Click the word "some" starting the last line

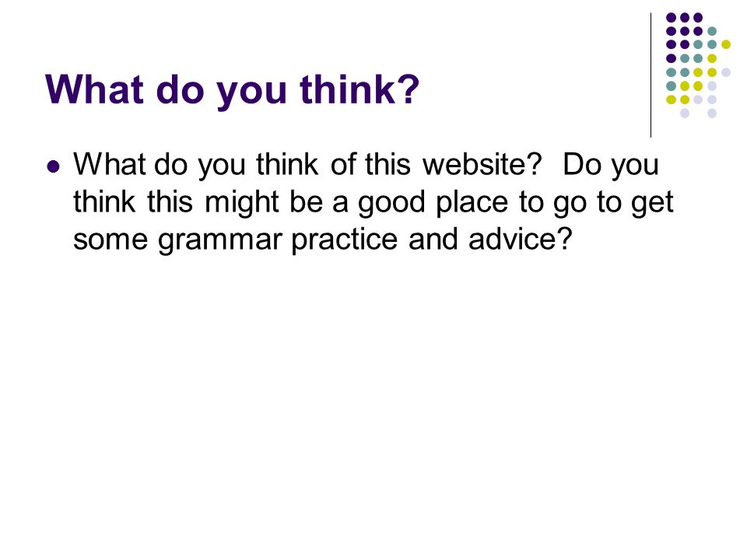(x=110, y=239)
